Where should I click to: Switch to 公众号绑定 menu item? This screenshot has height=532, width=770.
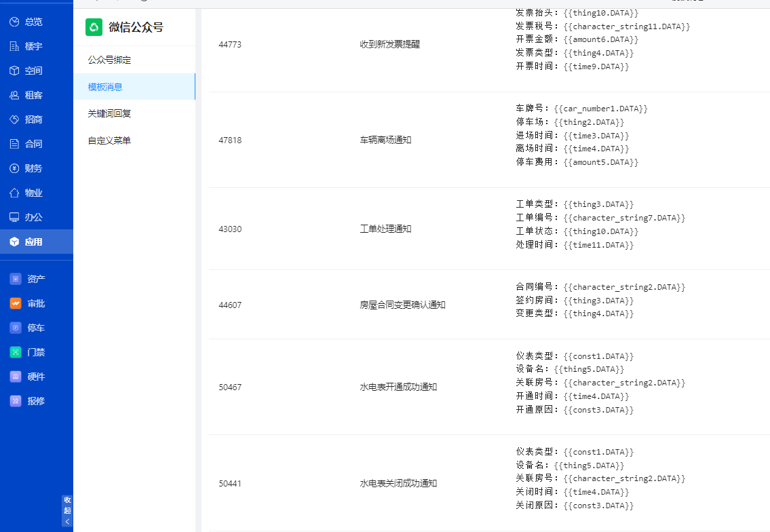click(x=109, y=60)
